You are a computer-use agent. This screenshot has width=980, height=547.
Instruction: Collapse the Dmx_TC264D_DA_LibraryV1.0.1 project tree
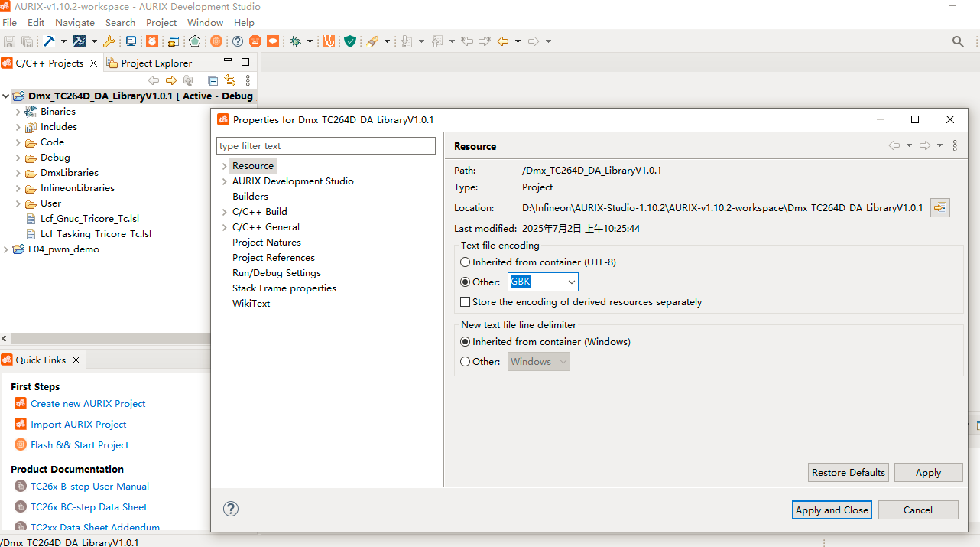(x=6, y=96)
